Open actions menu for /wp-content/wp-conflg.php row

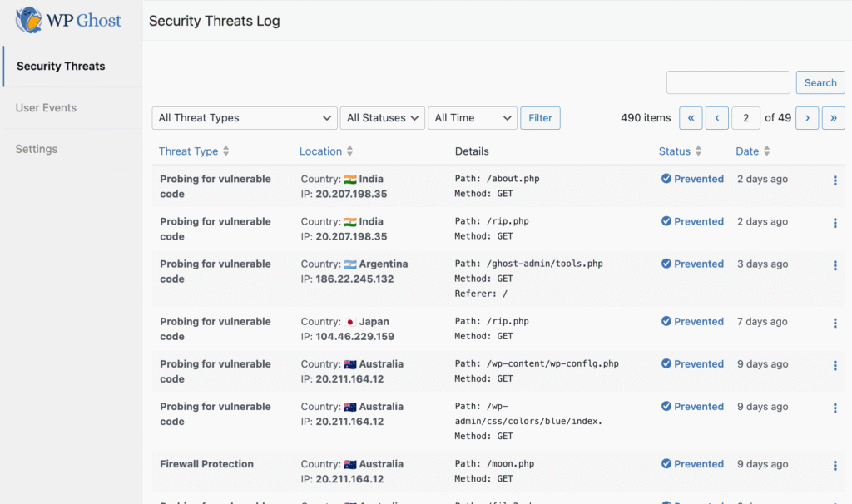pyautogui.click(x=835, y=365)
